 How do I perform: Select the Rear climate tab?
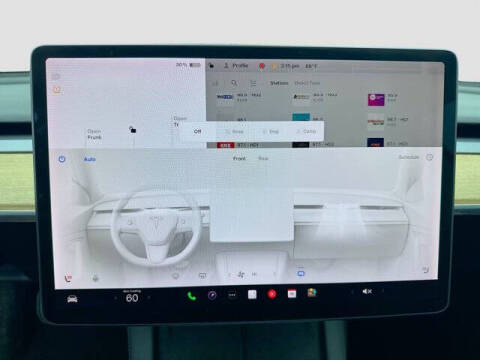click(x=263, y=158)
